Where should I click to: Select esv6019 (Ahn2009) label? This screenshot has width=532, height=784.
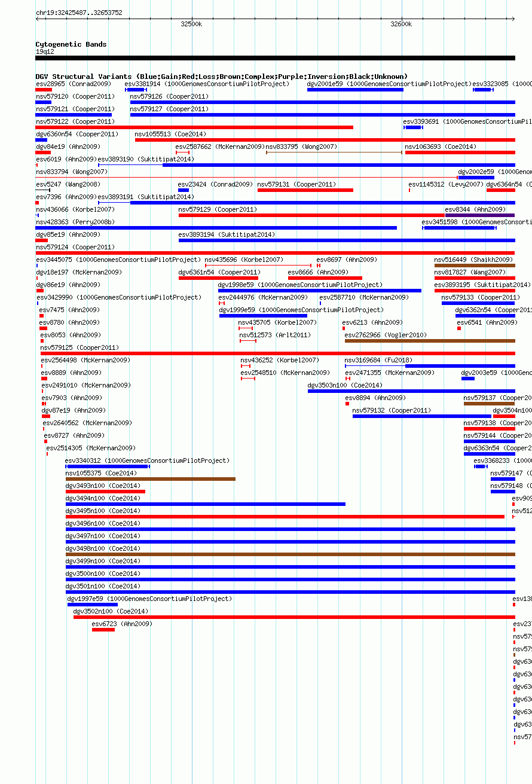point(66,159)
